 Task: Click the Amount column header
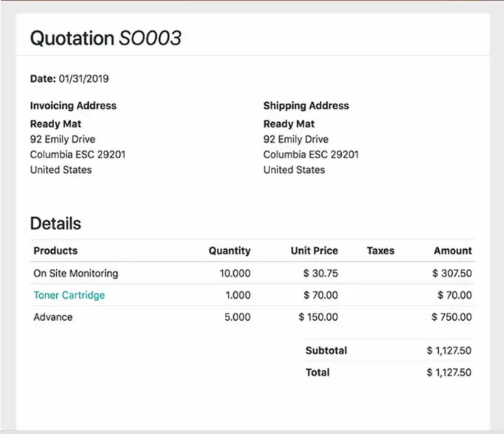452,251
